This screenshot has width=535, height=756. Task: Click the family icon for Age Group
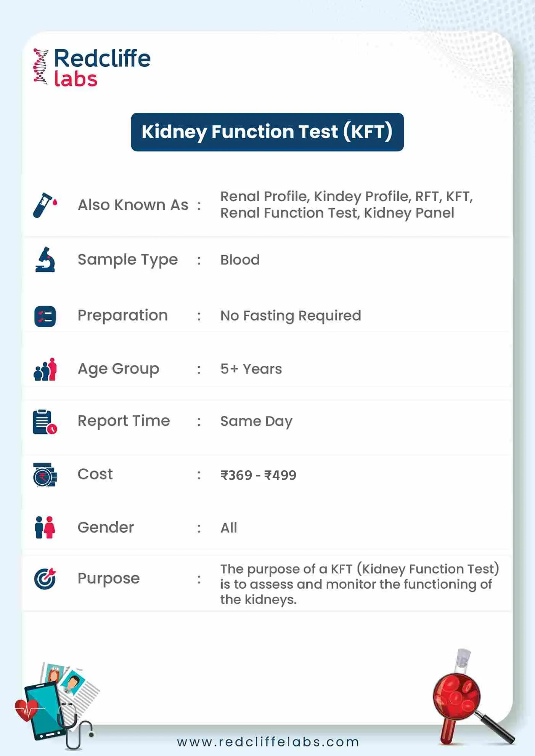tap(45, 369)
